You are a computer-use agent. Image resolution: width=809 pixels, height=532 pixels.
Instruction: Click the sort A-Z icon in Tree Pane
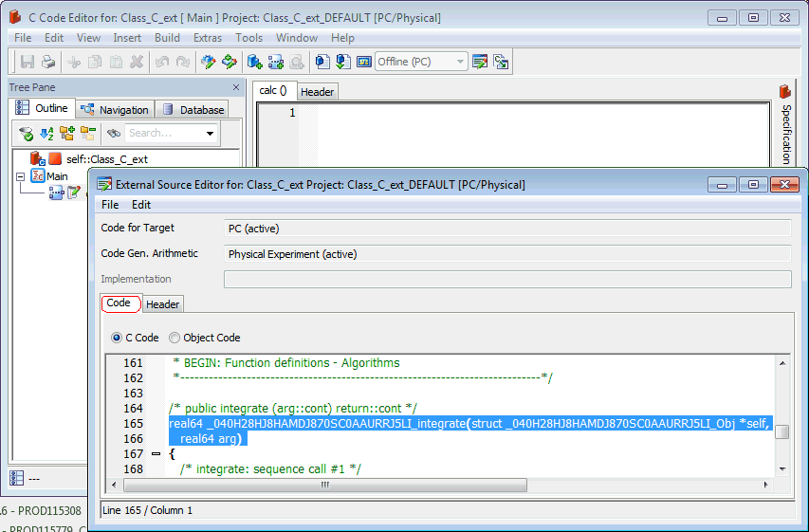tap(46, 134)
